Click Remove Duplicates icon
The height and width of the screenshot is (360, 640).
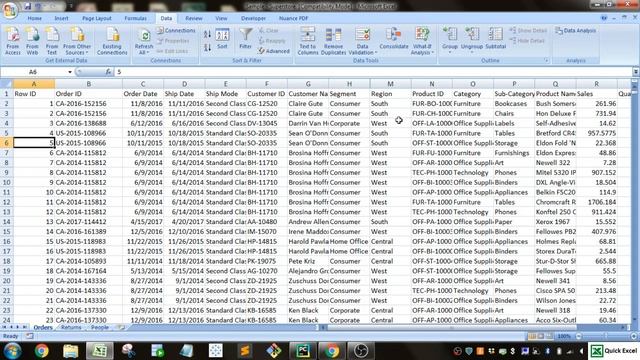pyautogui.click(x=333, y=41)
